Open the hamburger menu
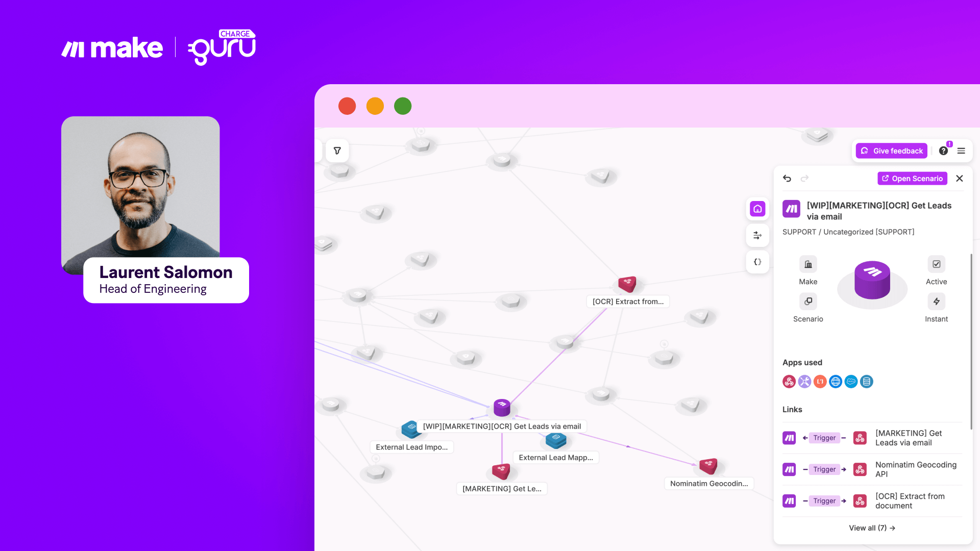The height and width of the screenshot is (551, 980). 961,151
